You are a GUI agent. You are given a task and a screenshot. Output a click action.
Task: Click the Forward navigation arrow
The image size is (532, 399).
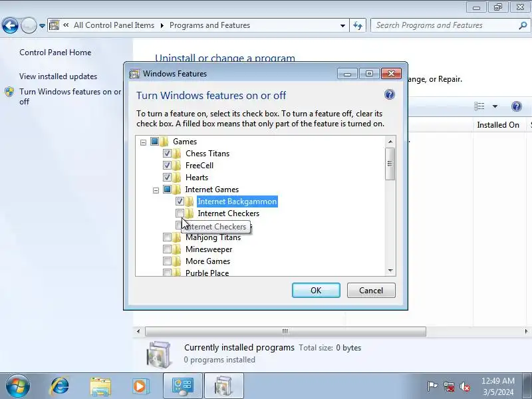point(29,25)
